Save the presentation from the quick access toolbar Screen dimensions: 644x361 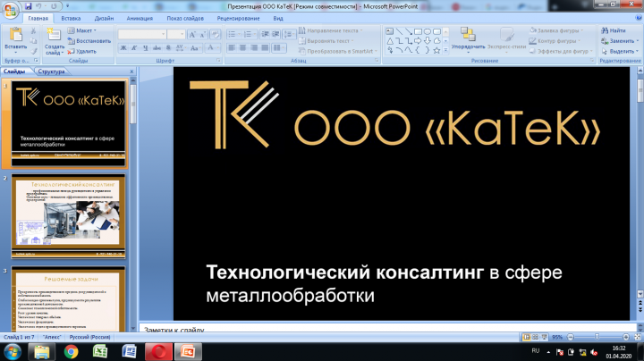pos(29,6)
